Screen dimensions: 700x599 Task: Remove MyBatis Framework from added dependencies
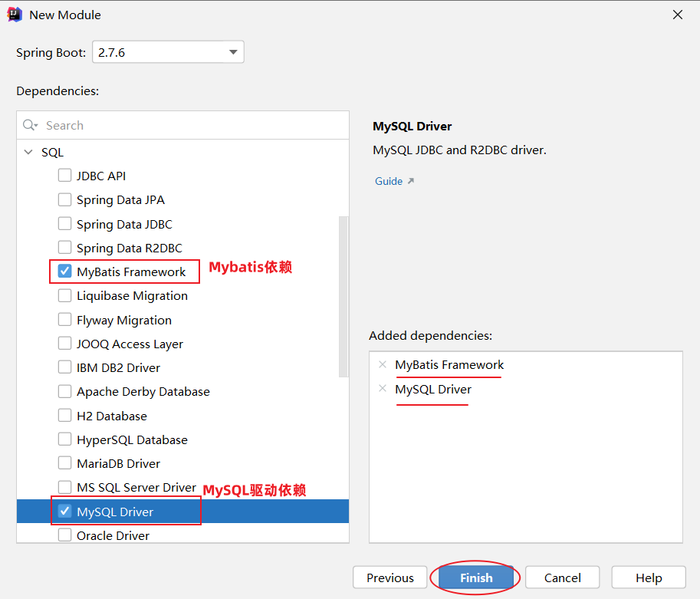(x=383, y=364)
